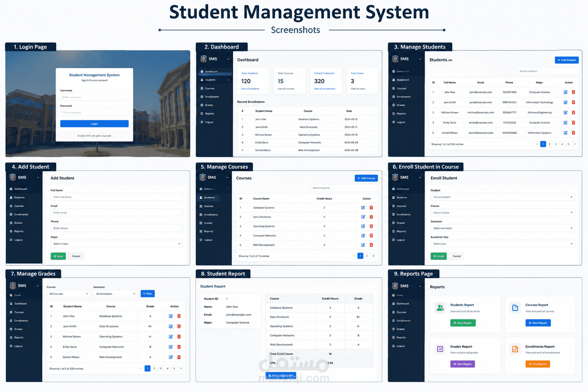Edit Daniel Wilson grade in Manage Grades
Screen dimensions: 588x392
171,357
